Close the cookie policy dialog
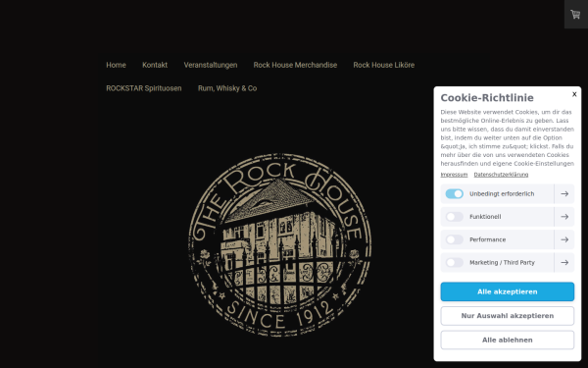Screen dimensions: 588x368 tap(574, 94)
